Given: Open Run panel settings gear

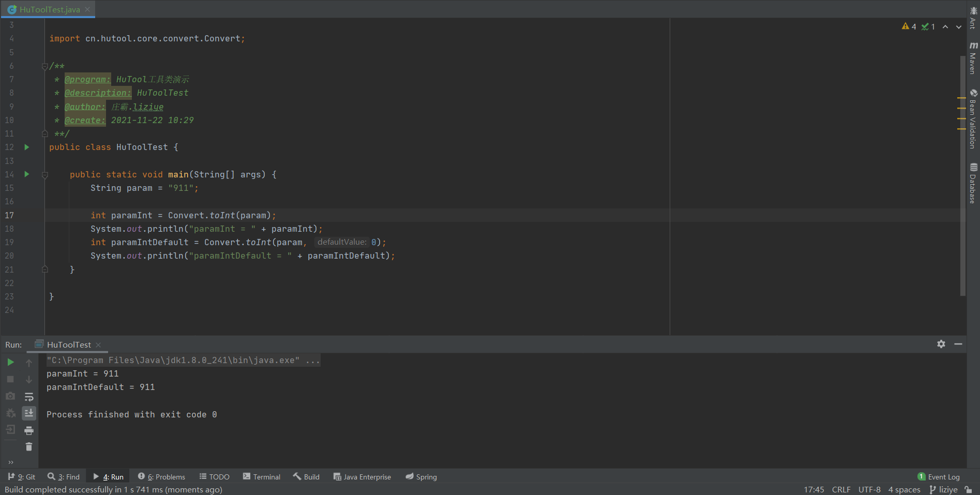Looking at the screenshot, I should tap(941, 344).
